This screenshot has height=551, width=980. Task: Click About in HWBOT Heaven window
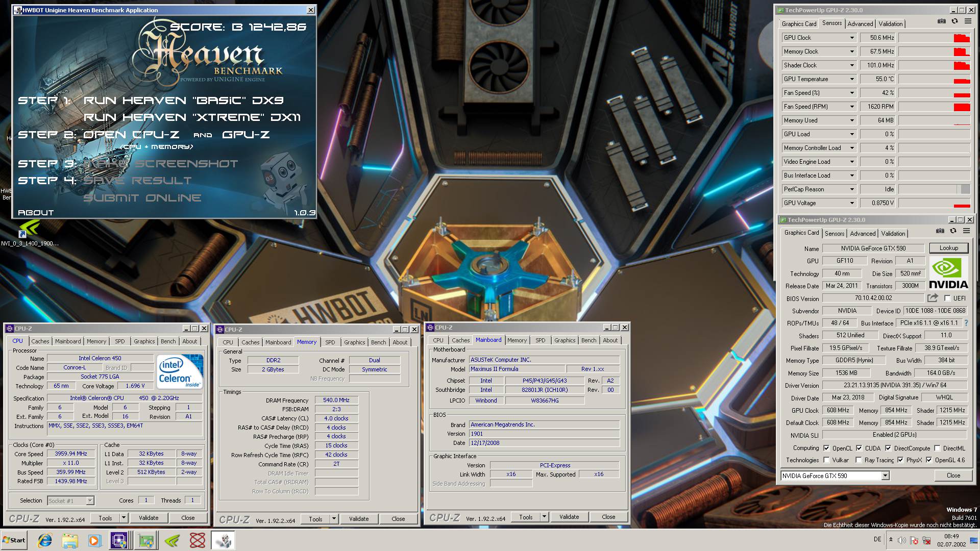click(x=36, y=213)
